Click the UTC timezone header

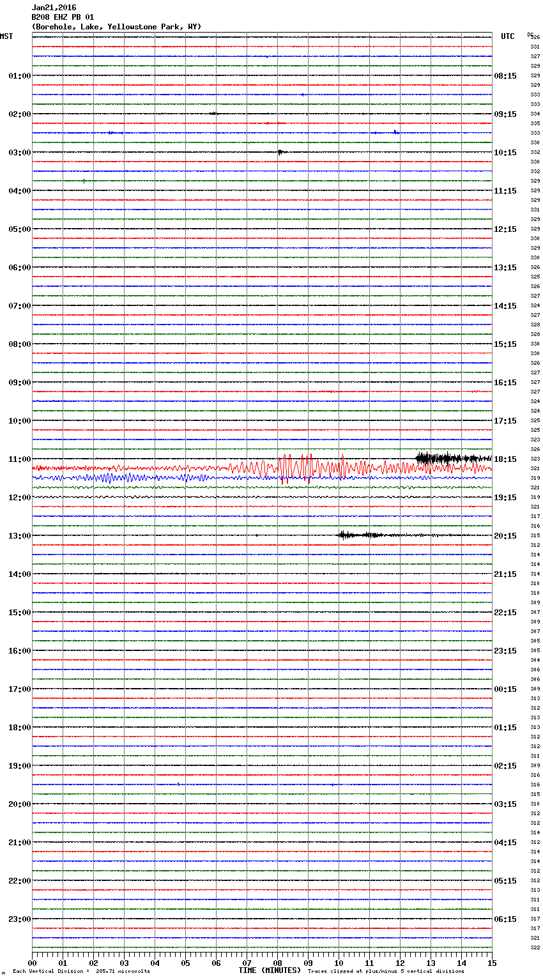(508, 36)
